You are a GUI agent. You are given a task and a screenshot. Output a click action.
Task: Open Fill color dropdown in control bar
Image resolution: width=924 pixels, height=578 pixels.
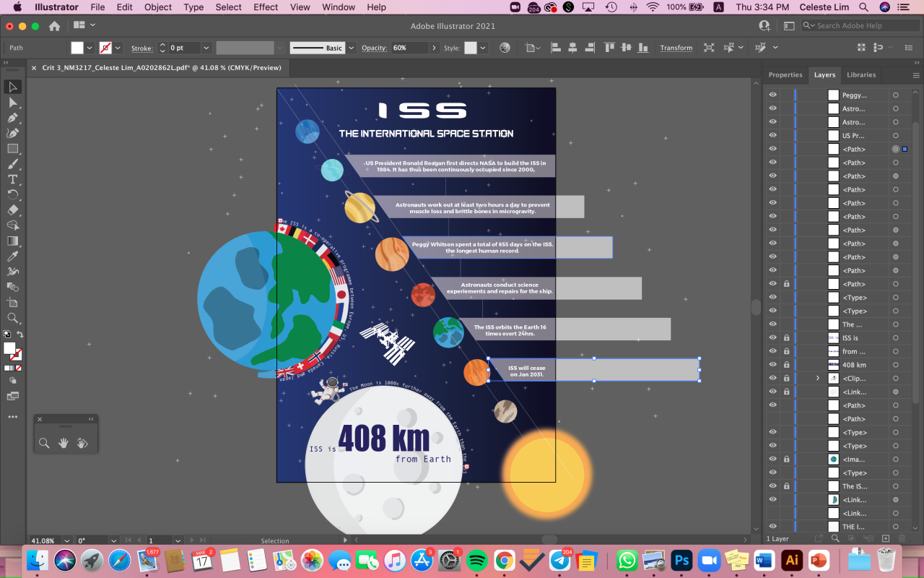pos(90,48)
